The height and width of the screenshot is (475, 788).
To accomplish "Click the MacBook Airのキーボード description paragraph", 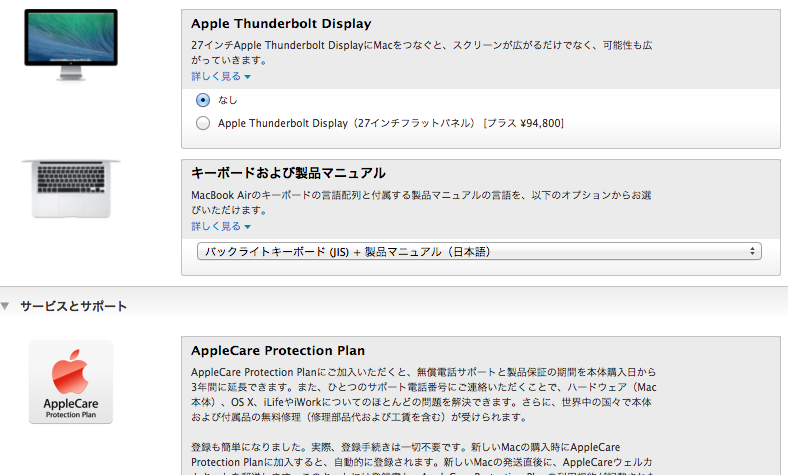I will coord(421,202).
